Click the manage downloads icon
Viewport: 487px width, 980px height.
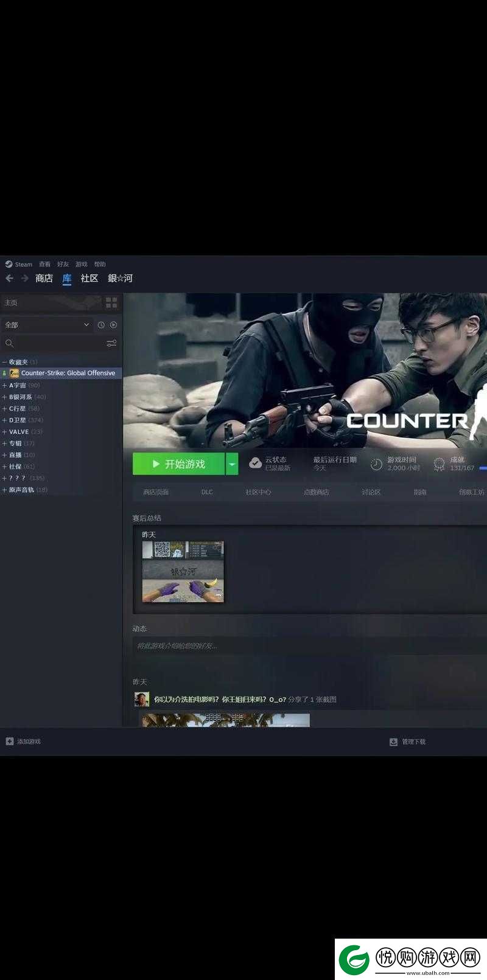point(393,742)
